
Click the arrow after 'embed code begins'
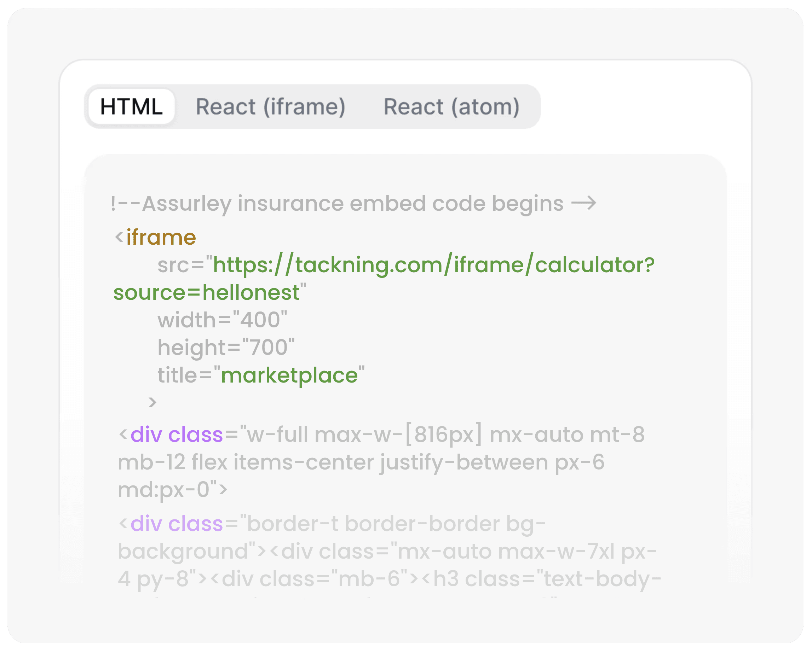coord(583,203)
